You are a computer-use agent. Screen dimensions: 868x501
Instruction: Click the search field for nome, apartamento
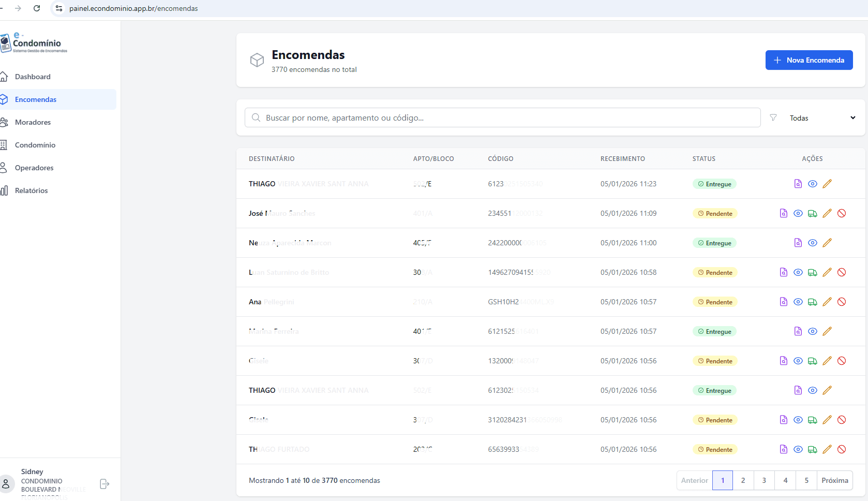pos(502,117)
